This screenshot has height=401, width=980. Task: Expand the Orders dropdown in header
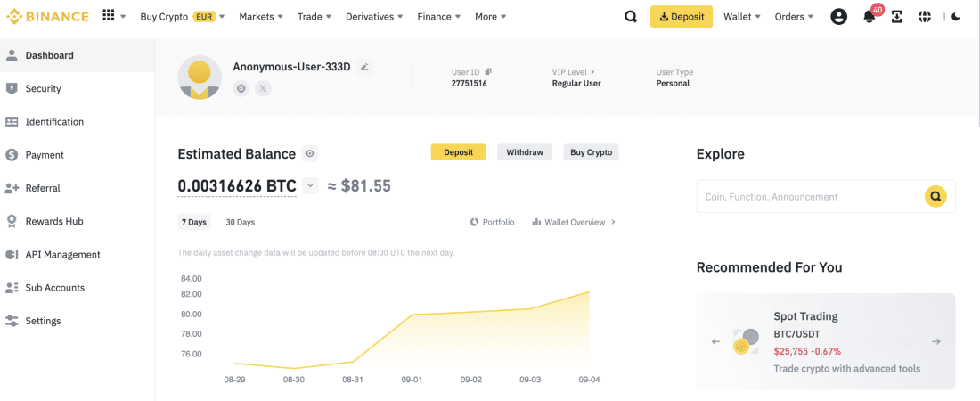tap(794, 17)
